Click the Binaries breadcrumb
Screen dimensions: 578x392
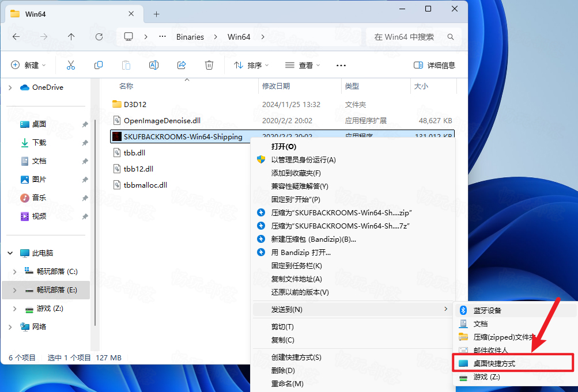(190, 37)
